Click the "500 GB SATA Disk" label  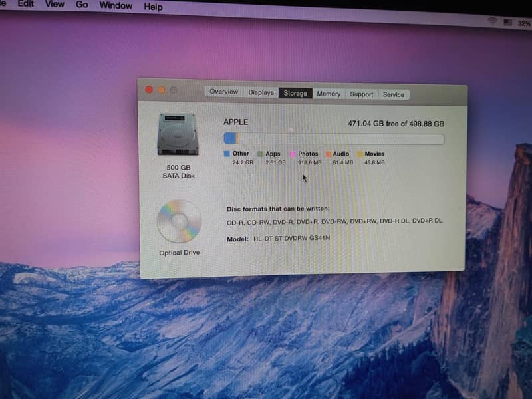(x=178, y=172)
